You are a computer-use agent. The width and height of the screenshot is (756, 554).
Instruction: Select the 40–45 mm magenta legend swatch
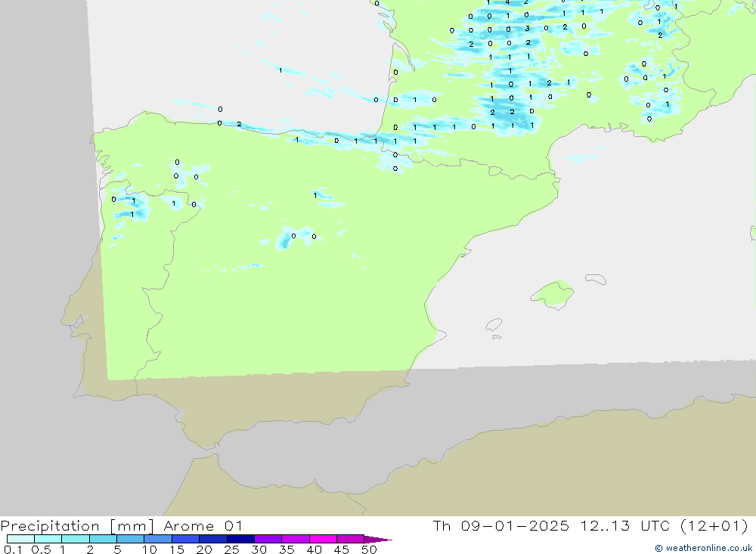click(x=323, y=539)
